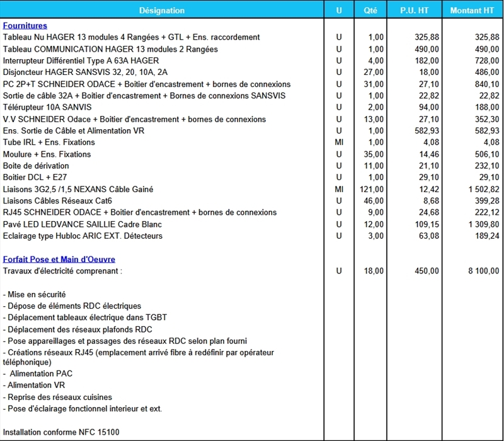Click RJ45 SCHNEIDER ODACE line
This screenshot has width=504, height=441.
point(139,212)
